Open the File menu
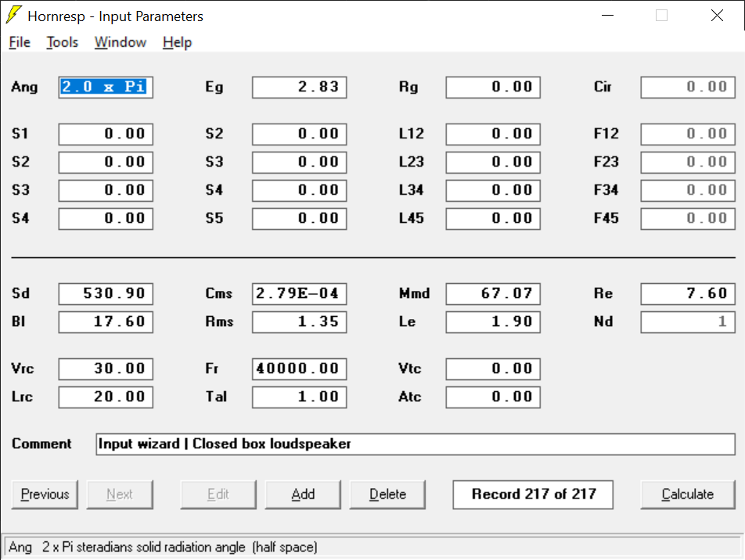Image resolution: width=745 pixels, height=560 pixels. (20, 42)
